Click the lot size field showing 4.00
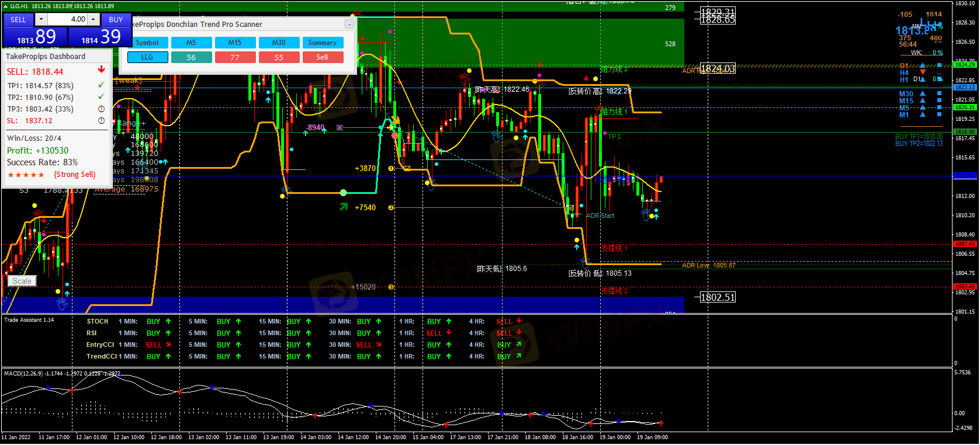The image size is (980, 445). [68, 19]
